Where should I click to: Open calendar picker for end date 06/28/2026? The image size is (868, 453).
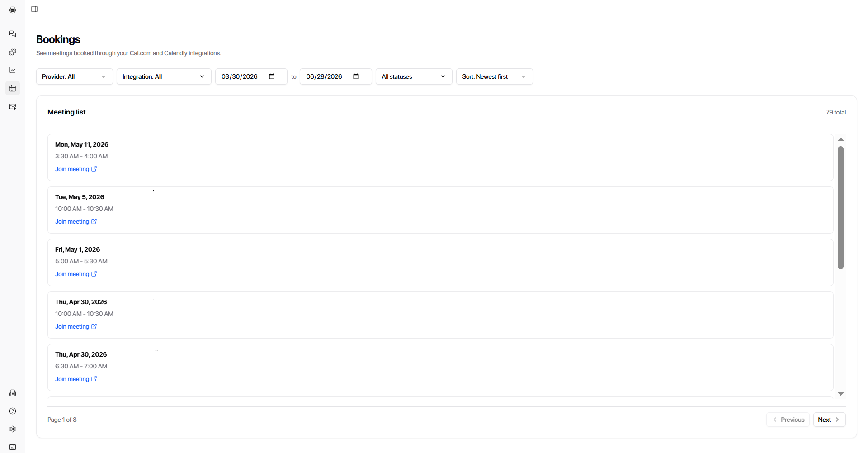click(356, 76)
